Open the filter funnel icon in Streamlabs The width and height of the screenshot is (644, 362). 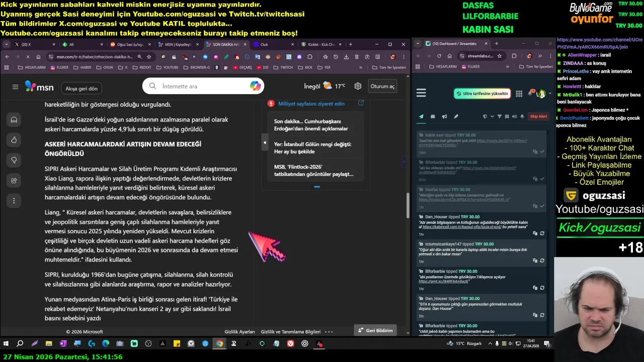click(x=500, y=117)
